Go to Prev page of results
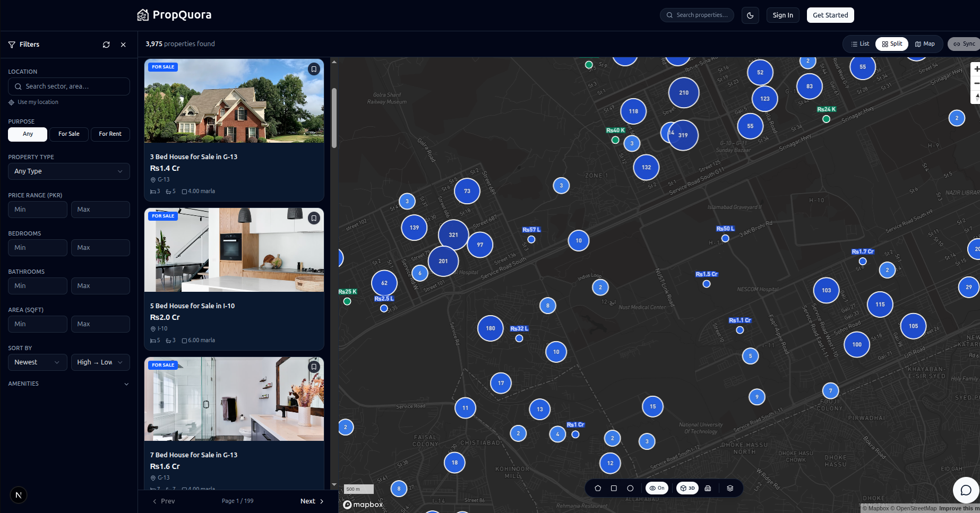Image resolution: width=980 pixels, height=513 pixels. 164,501
